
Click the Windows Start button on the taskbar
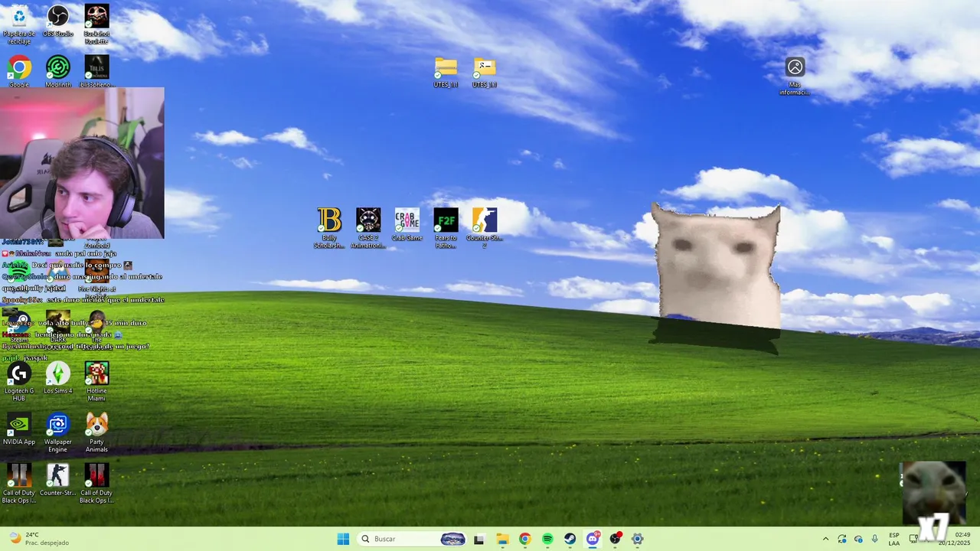pyautogui.click(x=343, y=539)
